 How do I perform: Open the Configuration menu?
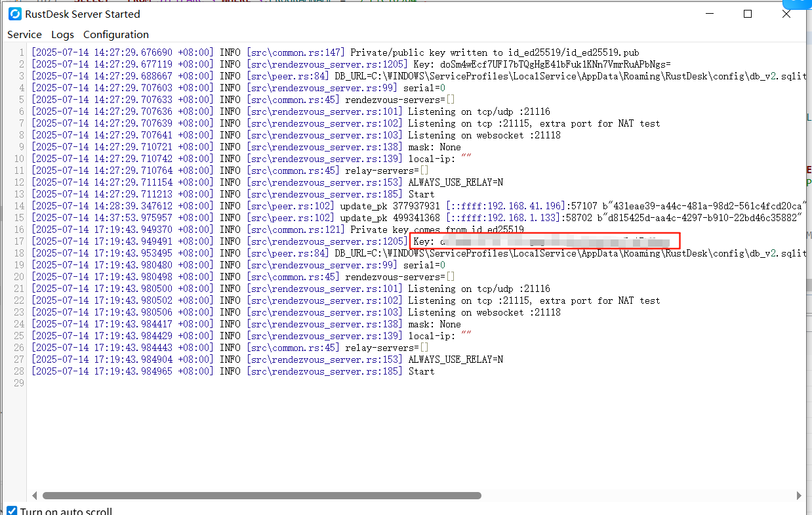[x=115, y=34]
